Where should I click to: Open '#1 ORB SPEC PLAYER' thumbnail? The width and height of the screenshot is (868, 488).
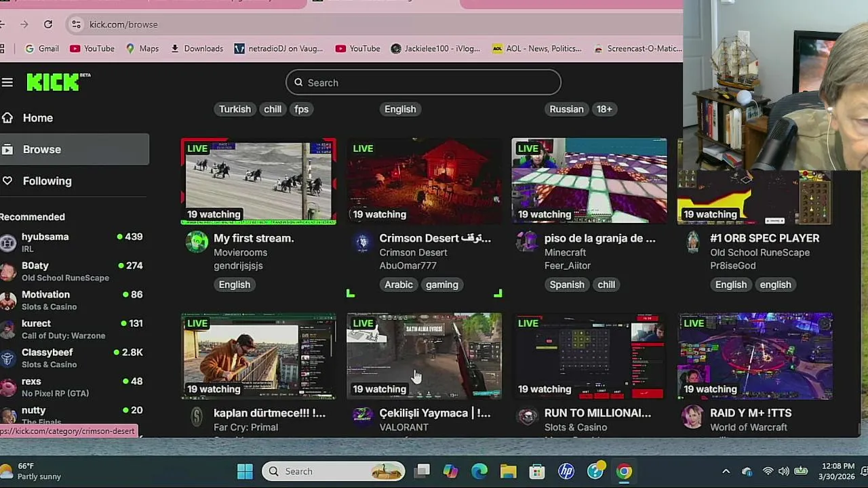point(755,197)
